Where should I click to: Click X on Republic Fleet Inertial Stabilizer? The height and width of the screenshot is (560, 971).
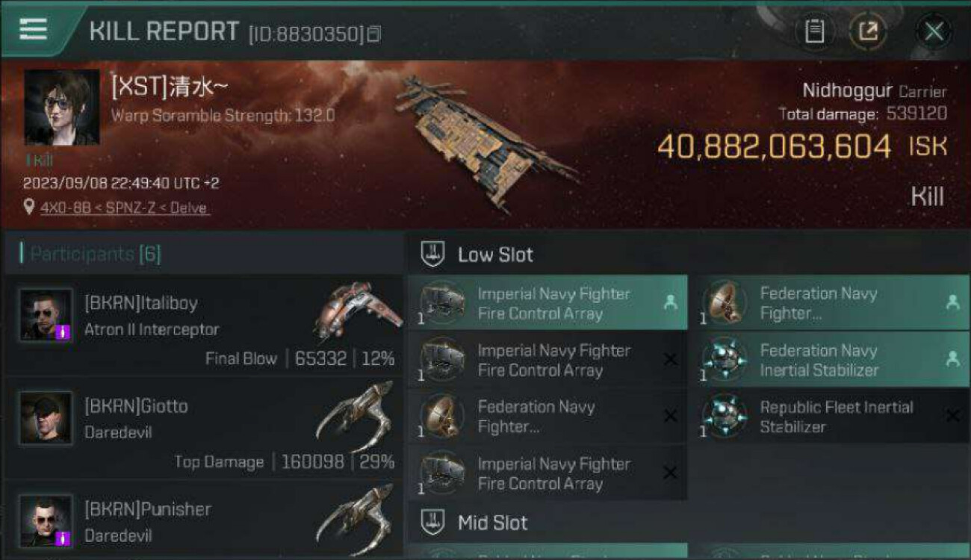click(x=952, y=416)
